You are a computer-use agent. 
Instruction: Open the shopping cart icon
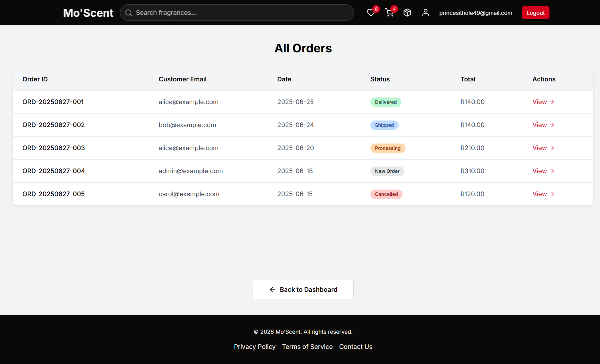tap(389, 13)
